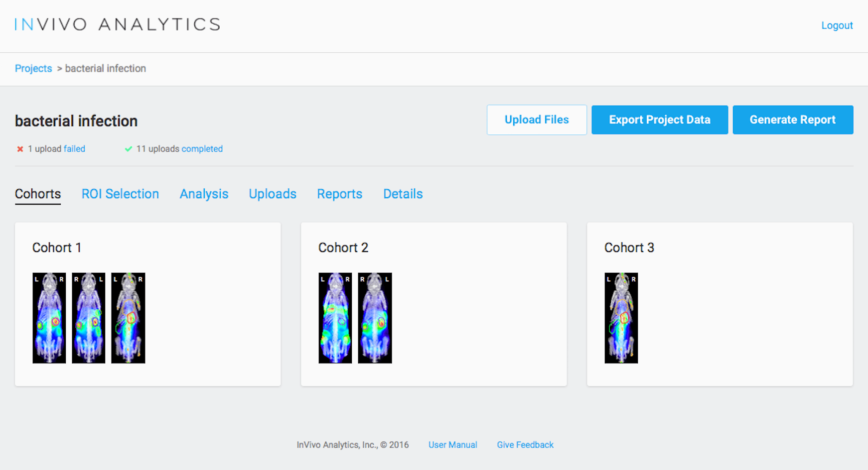
Task: Go to the Uploads tab
Action: click(x=273, y=194)
